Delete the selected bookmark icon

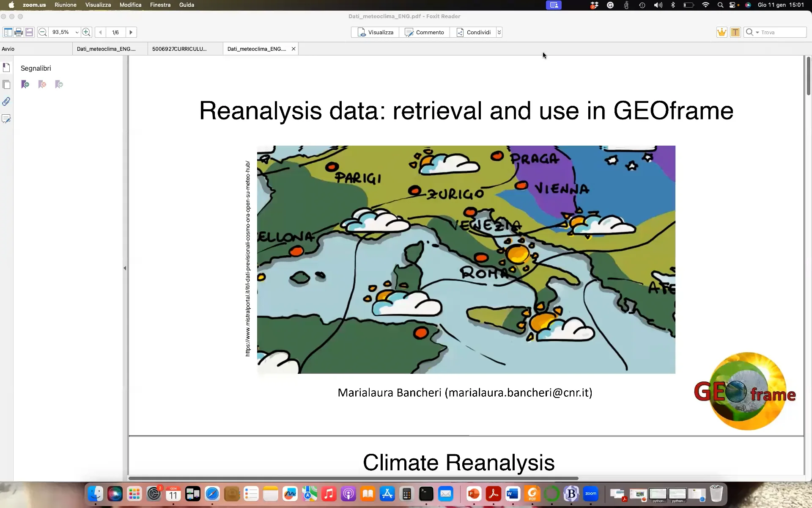(x=42, y=84)
